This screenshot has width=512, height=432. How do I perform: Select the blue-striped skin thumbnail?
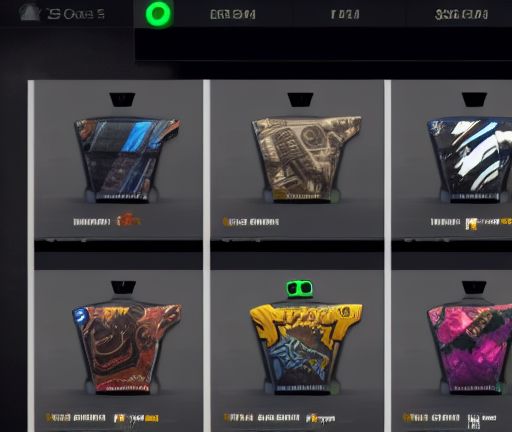click(126, 160)
